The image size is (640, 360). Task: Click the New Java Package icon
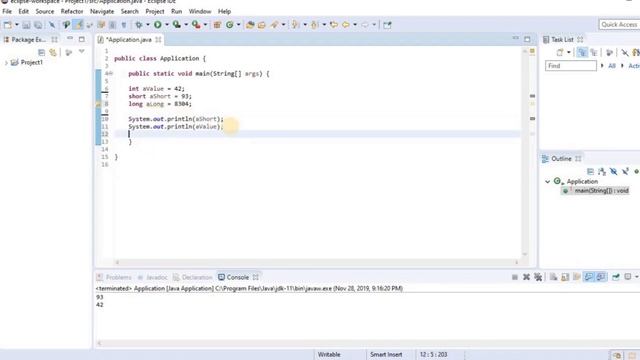[x=218, y=25]
